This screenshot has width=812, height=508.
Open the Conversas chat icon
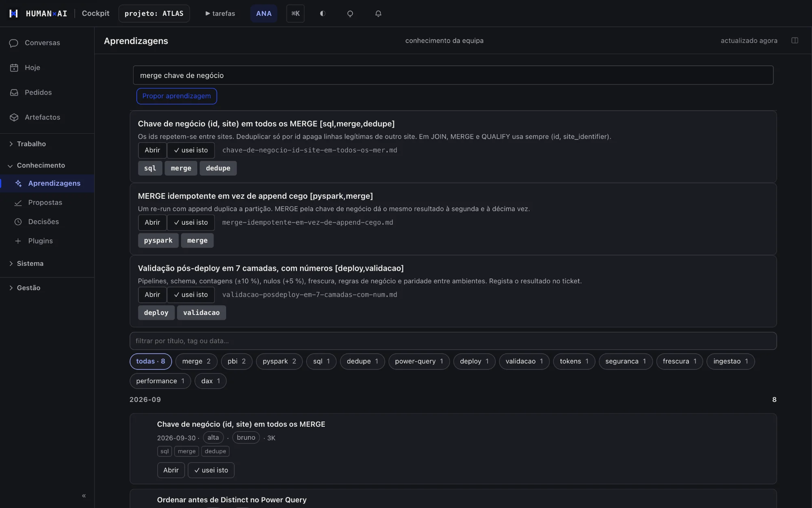pyautogui.click(x=14, y=43)
